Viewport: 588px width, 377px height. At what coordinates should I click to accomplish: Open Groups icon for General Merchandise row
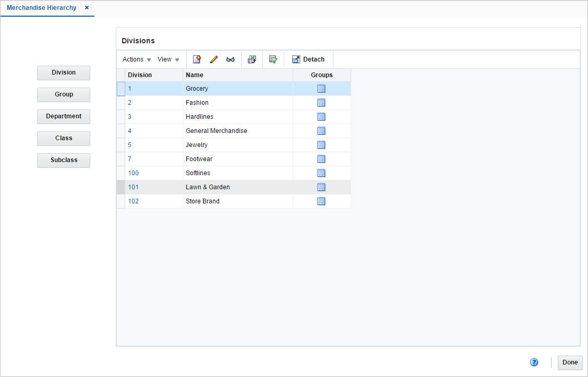point(321,131)
